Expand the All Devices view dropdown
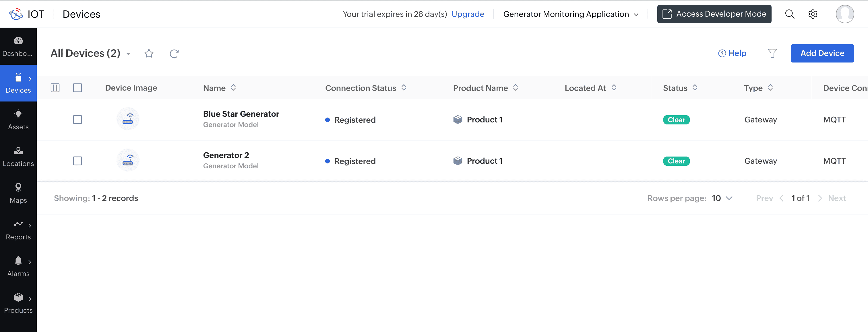 [x=128, y=54]
